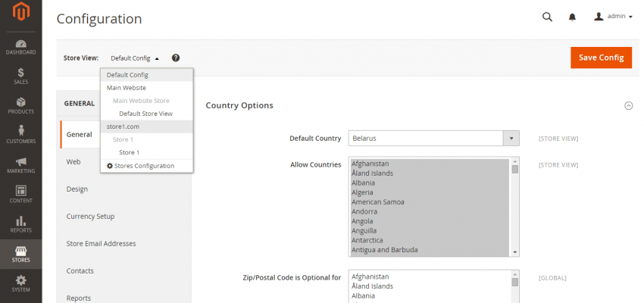Open the notifications bell
The image size is (644, 303).
(572, 17)
